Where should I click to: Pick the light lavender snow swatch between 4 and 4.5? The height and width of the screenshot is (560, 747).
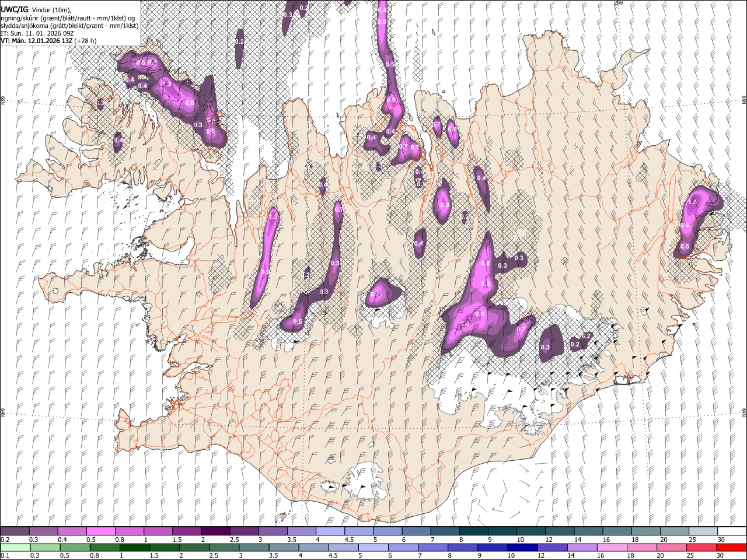pos(330,531)
